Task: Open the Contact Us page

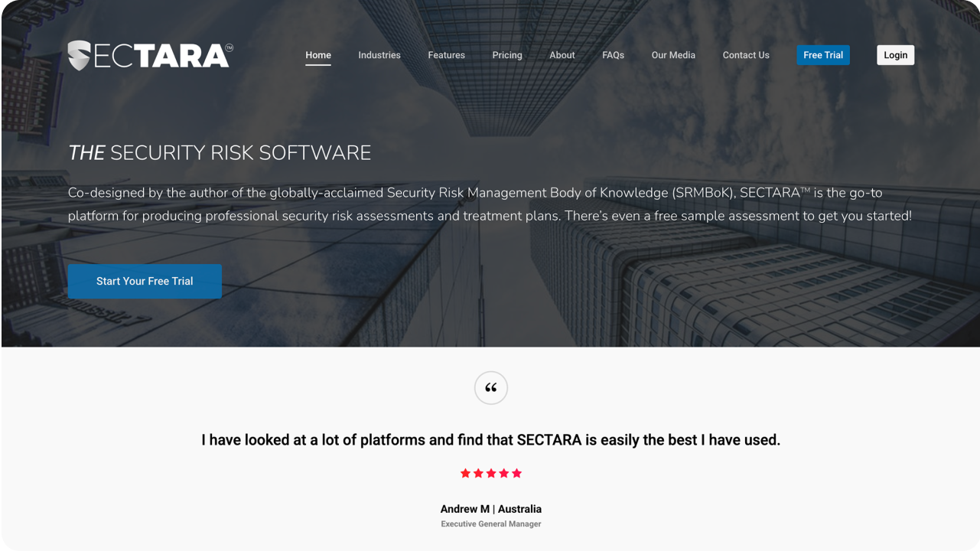Action: click(x=746, y=55)
